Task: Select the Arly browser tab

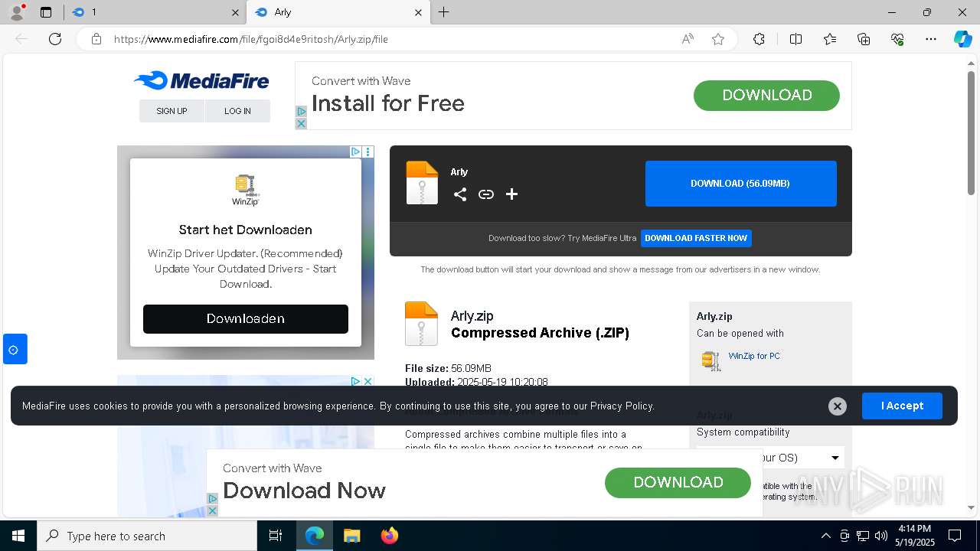Action: [x=337, y=12]
